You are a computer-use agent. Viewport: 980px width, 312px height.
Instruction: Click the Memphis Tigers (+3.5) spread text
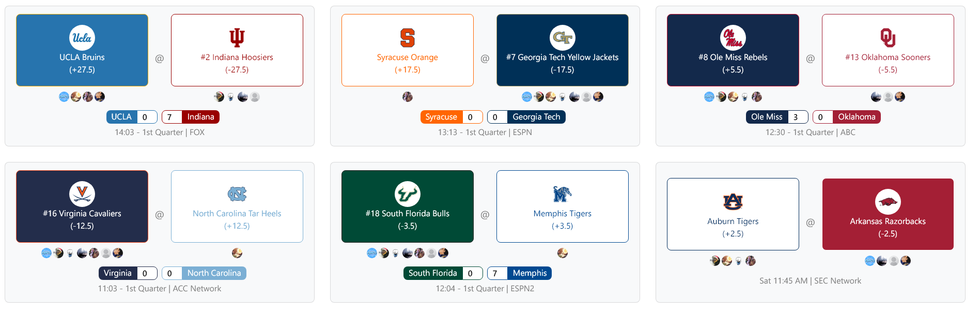coord(563,226)
